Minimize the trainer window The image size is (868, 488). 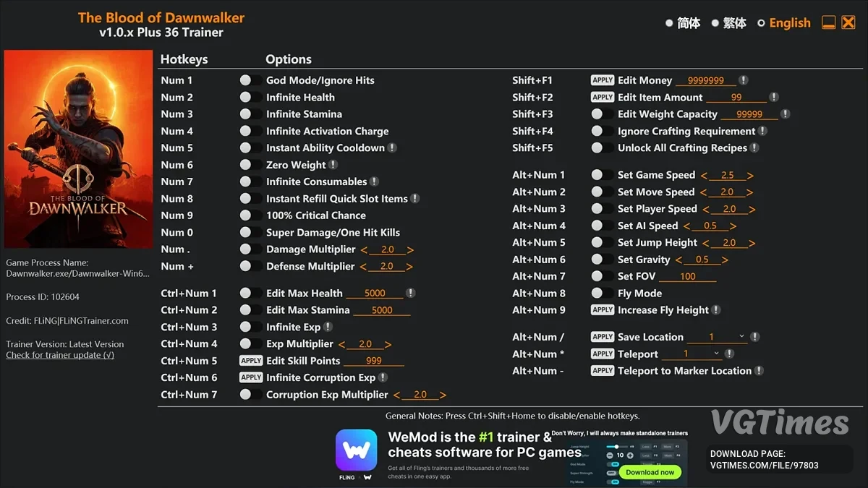point(829,22)
